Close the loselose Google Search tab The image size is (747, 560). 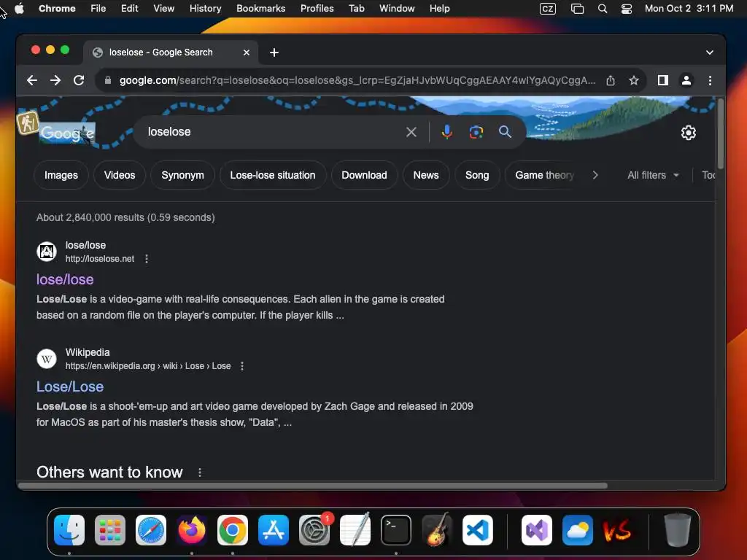tap(247, 52)
